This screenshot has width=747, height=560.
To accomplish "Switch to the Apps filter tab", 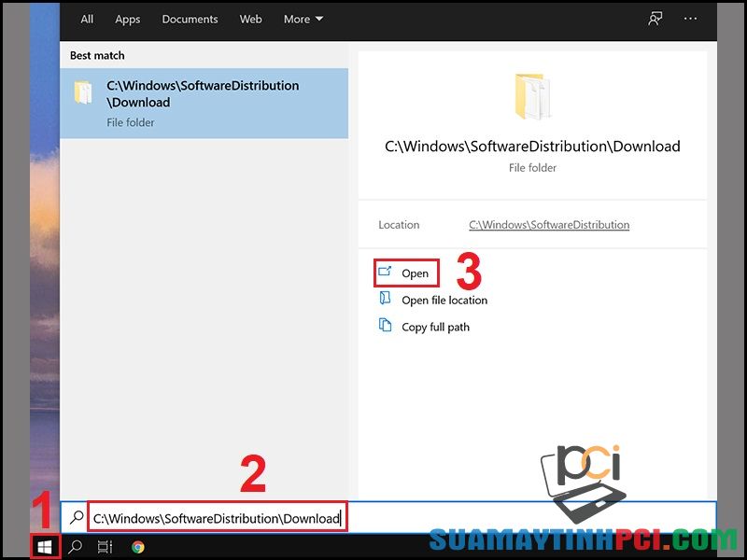I will [x=127, y=20].
